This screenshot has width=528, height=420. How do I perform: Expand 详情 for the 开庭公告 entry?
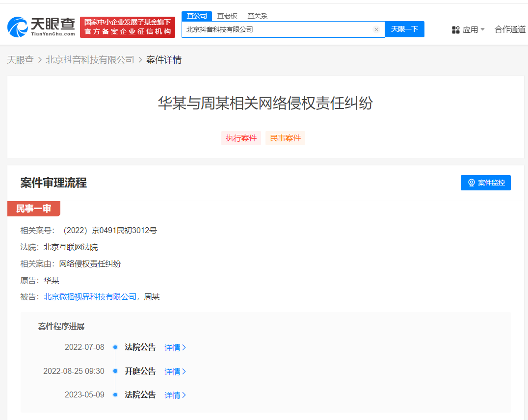[174, 371]
